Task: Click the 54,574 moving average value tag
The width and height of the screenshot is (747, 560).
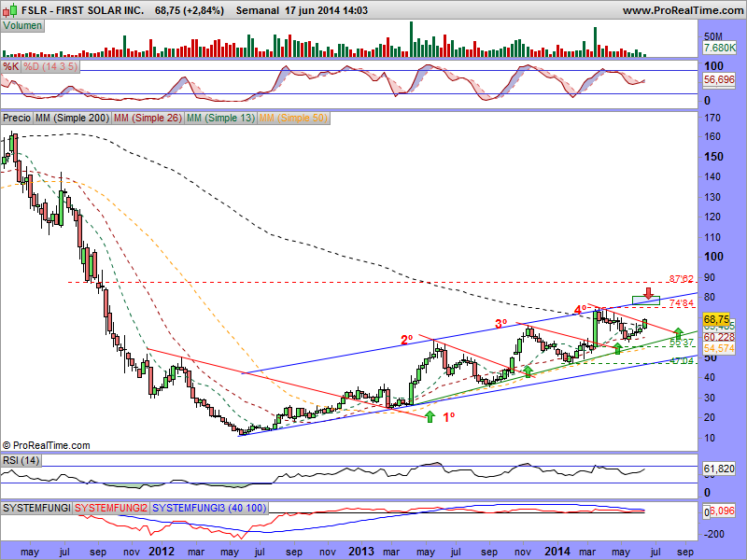Action: 719,348
